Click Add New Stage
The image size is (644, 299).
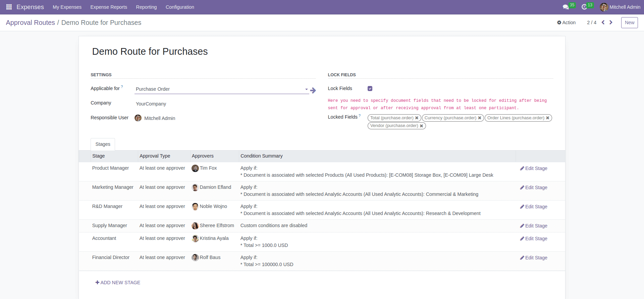118,283
